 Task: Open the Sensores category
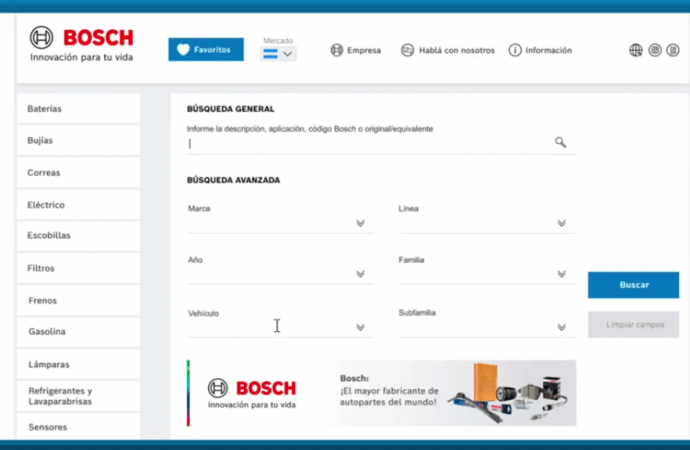[x=78, y=426]
